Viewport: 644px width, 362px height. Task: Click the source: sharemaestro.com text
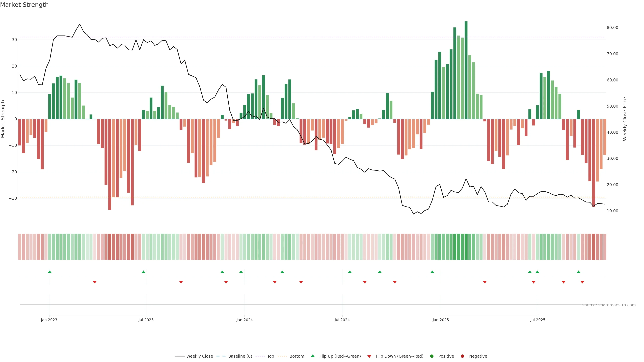point(609,305)
